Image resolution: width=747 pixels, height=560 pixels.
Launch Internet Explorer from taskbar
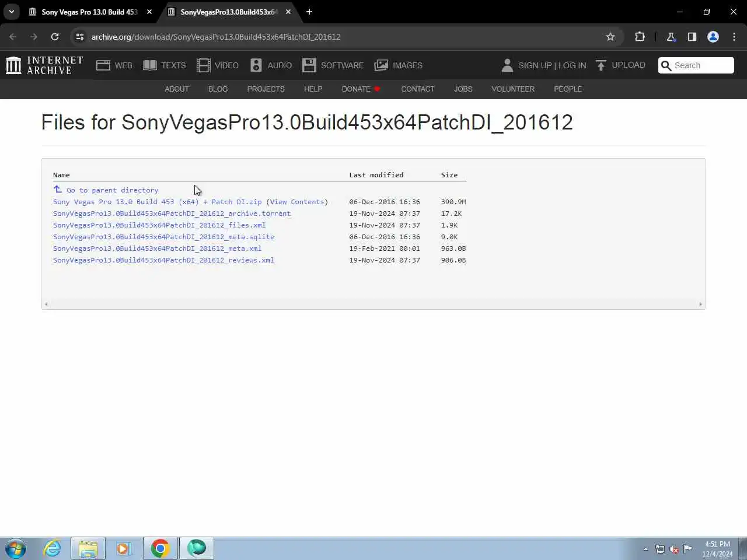(53, 548)
